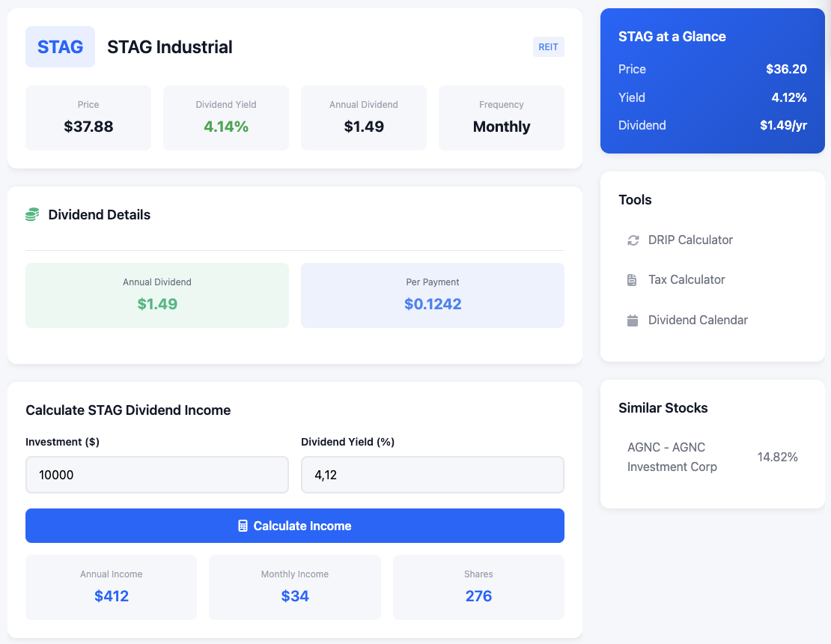Click the Price $37.88 stat card
Image resolution: width=831 pixels, height=644 pixels.
[x=88, y=118]
